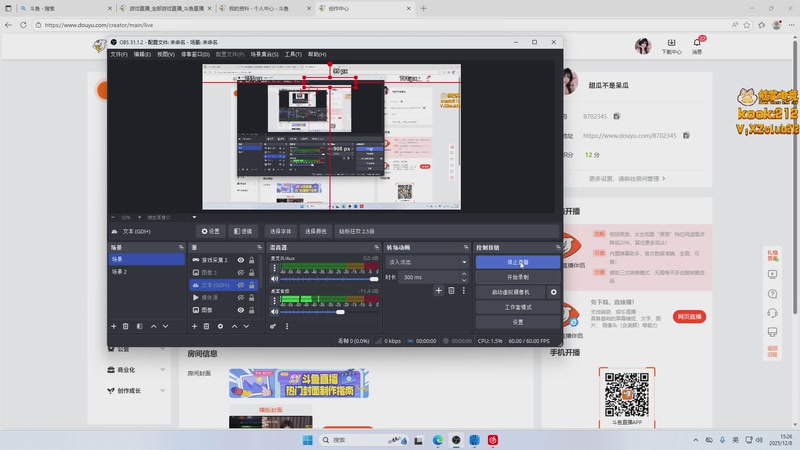
Task: Increase the transition duration with up arrow
Action: point(464,274)
